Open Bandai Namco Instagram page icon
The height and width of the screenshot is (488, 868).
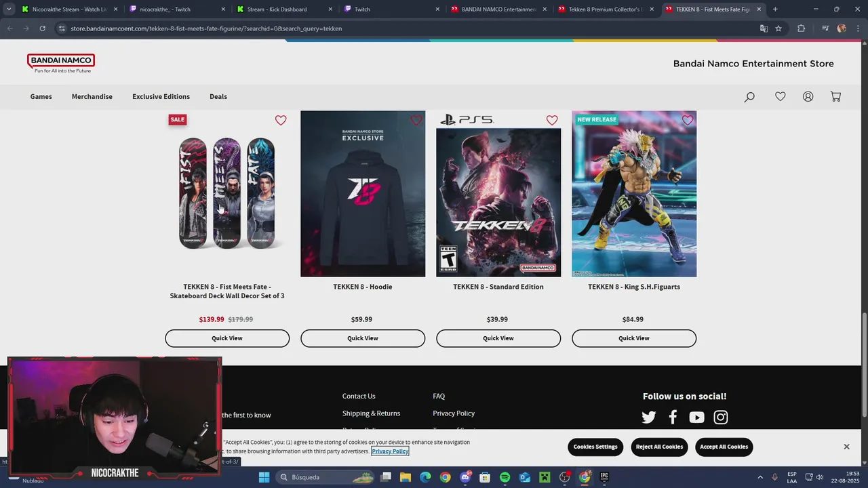click(x=721, y=418)
